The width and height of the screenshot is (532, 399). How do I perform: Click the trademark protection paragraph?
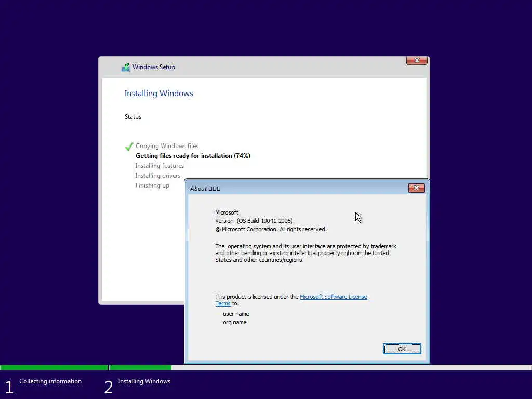305,253
